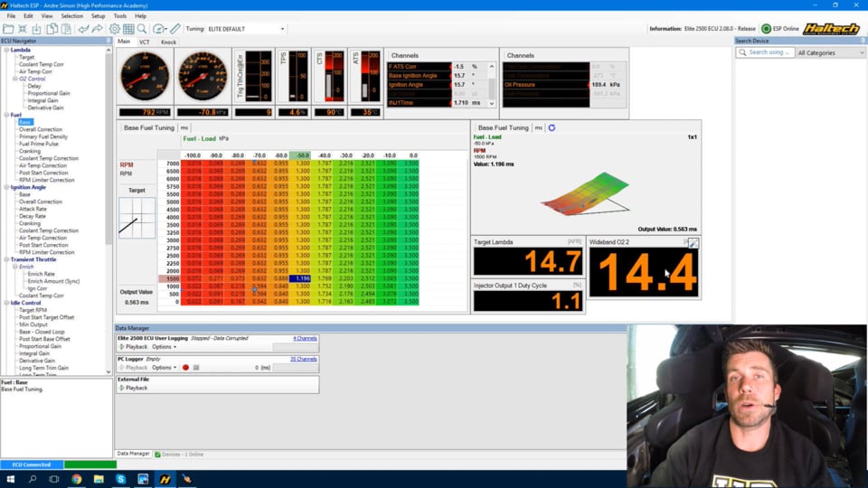
Task: Click PC Logger grey stop button
Action: 196,368
